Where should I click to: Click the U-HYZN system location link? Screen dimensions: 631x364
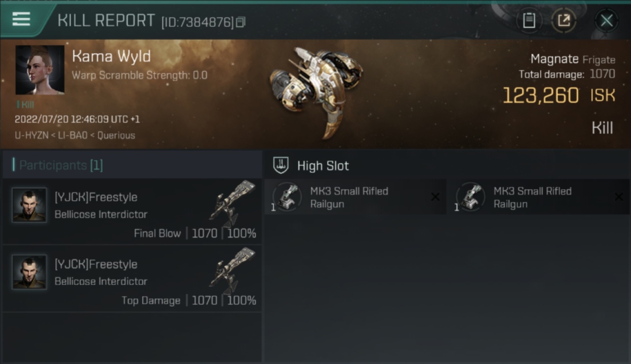31,135
